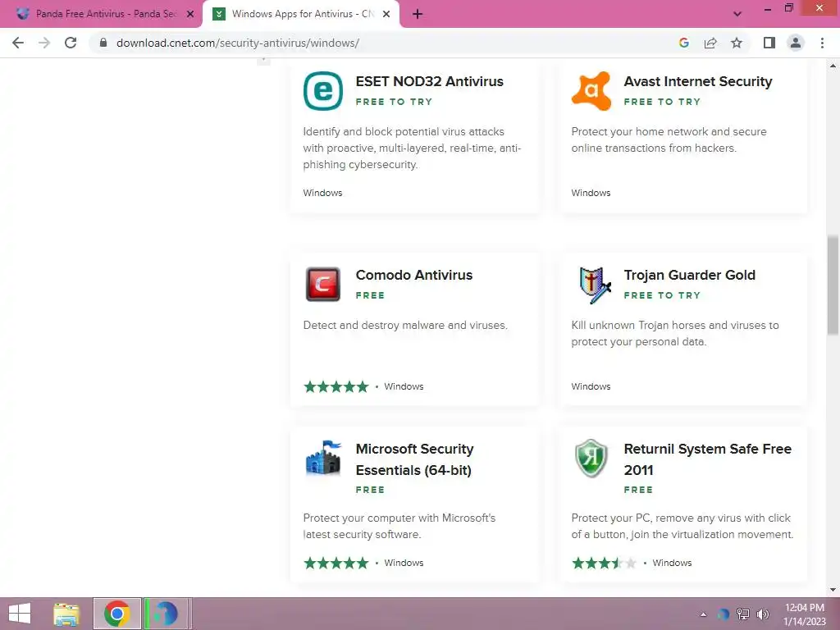Open File Explorer from the taskbar

pos(66,614)
